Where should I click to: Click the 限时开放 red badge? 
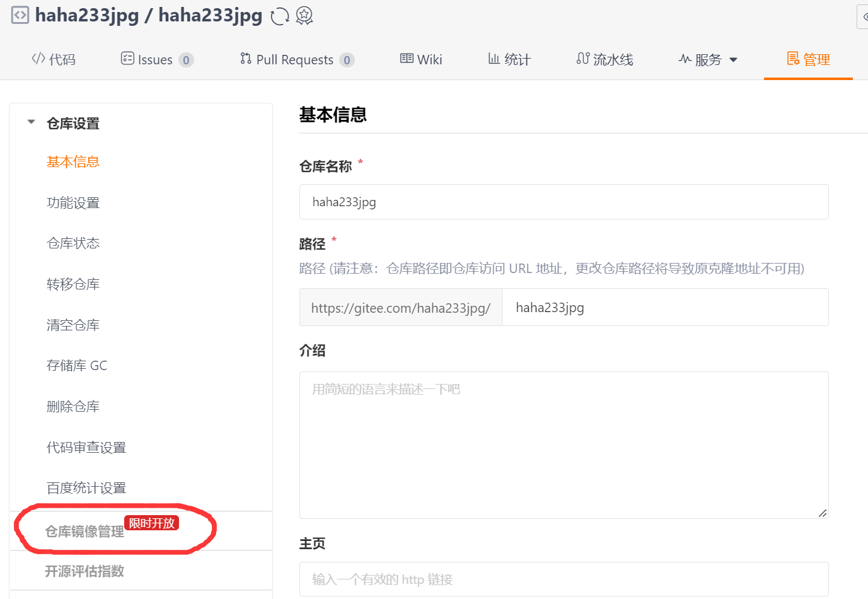click(x=152, y=523)
